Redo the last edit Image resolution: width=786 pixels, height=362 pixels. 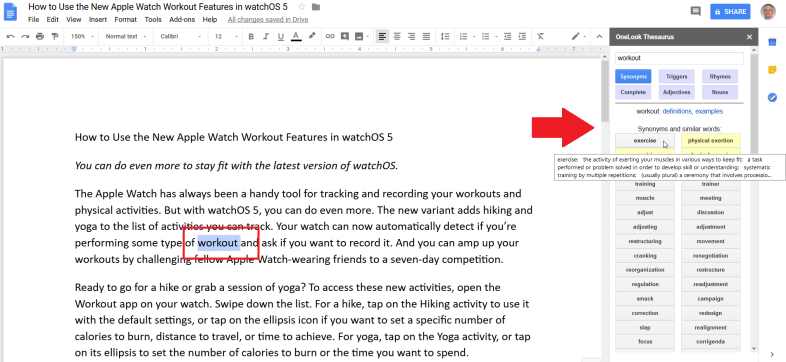[x=25, y=36]
